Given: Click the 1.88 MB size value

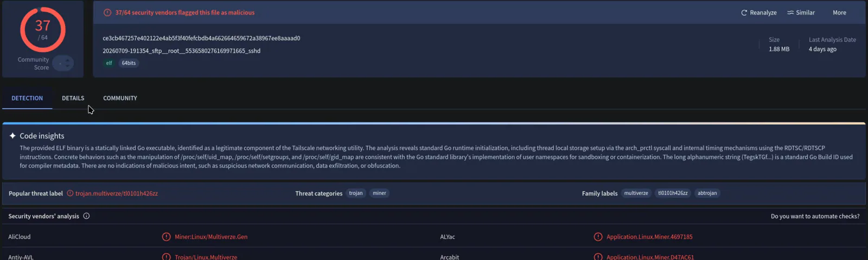Looking at the screenshot, I should click(779, 49).
